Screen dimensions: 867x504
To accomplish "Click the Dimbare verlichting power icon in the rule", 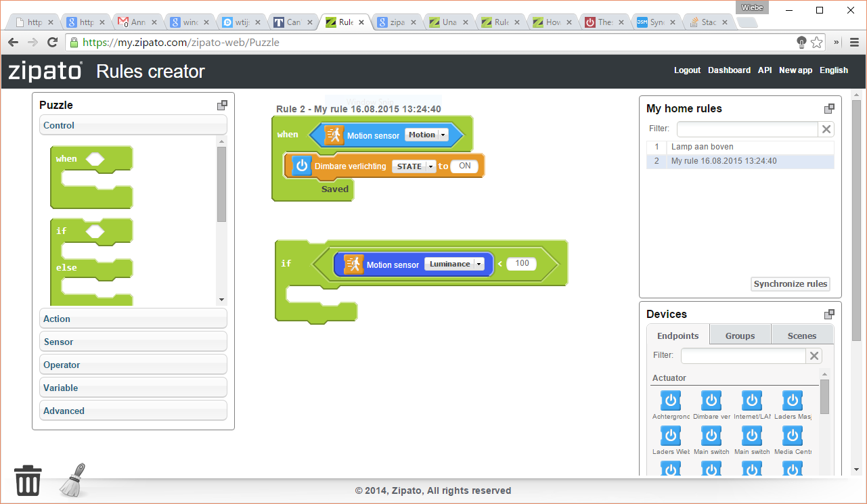I will pyautogui.click(x=302, y=166).
